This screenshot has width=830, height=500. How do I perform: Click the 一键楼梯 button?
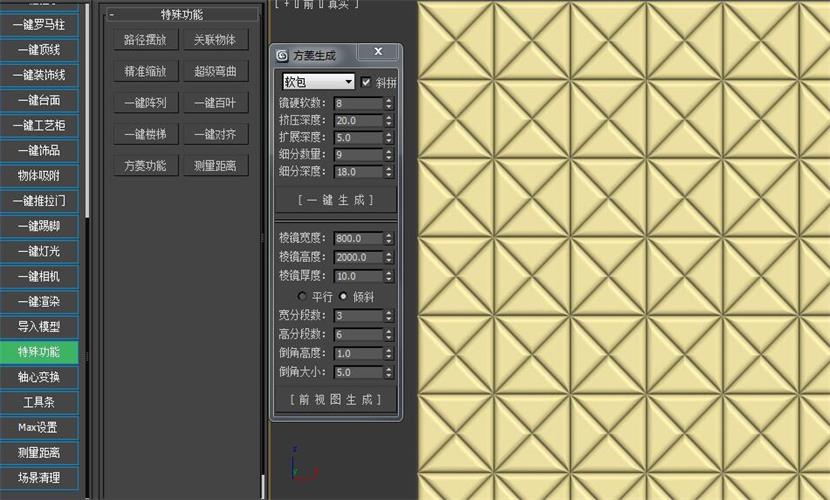coord(145,134)
